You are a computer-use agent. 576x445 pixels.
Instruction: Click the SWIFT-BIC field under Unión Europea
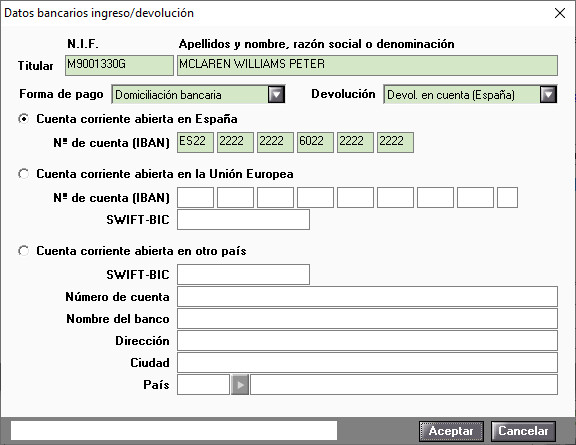(x=244, y=220)
